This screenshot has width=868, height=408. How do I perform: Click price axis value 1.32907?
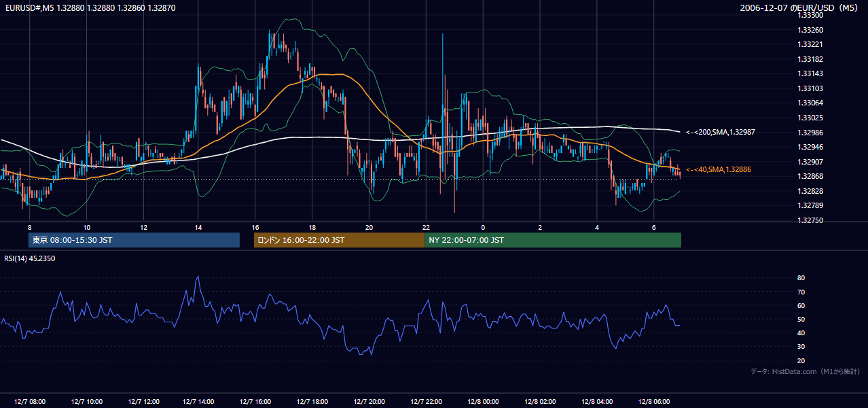pos(811,162)
